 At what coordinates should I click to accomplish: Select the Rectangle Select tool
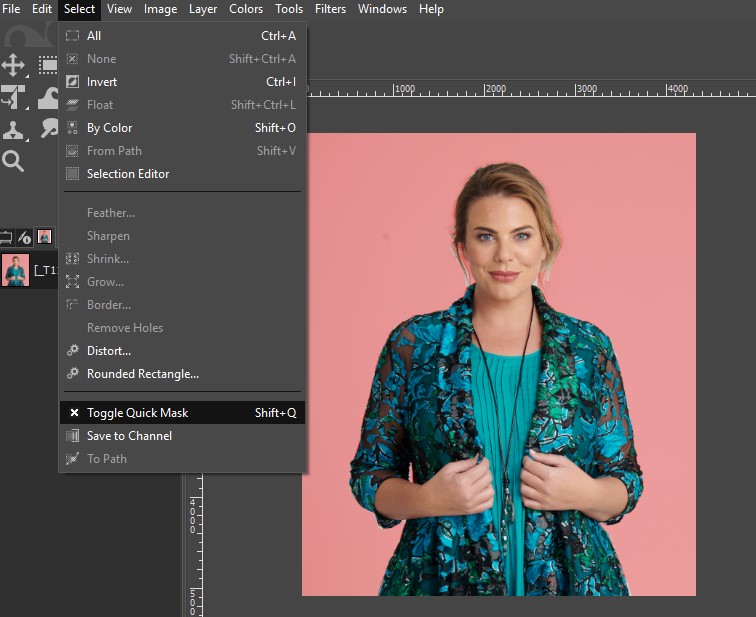pyautogui.click(x=47, y=66)
